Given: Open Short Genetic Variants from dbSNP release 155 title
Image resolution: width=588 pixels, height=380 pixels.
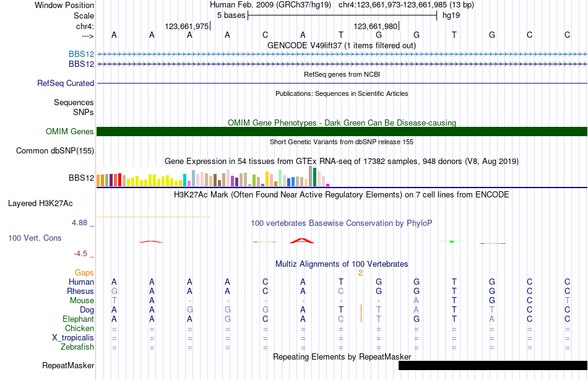Looking at the screenshot, I should (x=342, y=142).
